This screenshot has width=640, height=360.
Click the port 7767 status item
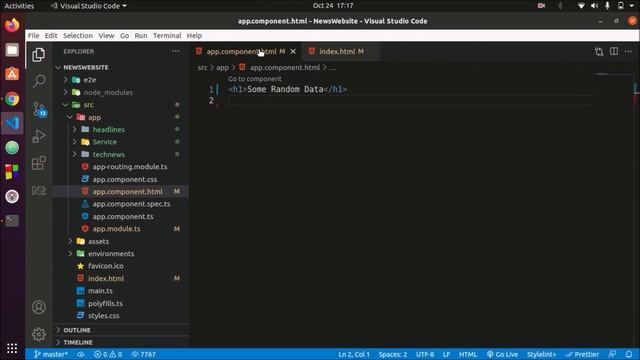tap(143, 354)
